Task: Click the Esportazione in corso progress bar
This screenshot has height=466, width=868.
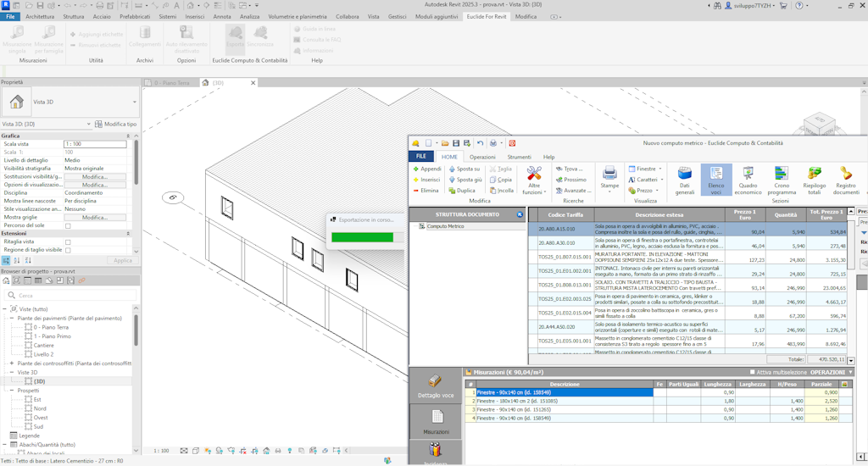Action: [362, 237]
